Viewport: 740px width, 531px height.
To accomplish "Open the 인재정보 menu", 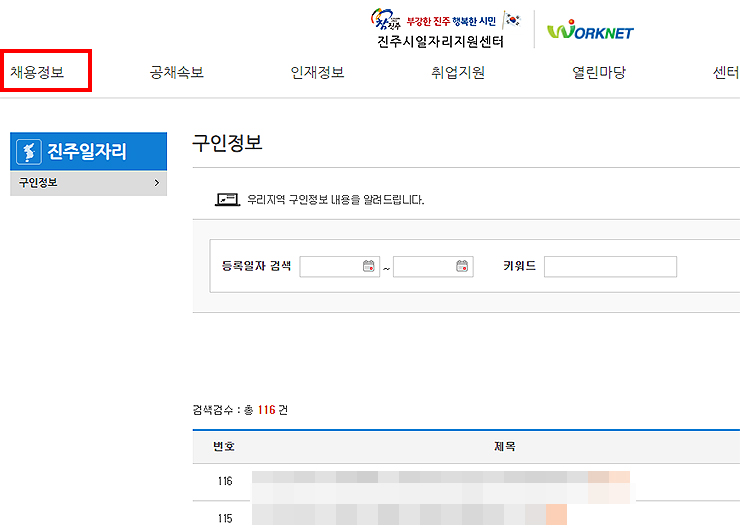I will (x=317, y=72).
